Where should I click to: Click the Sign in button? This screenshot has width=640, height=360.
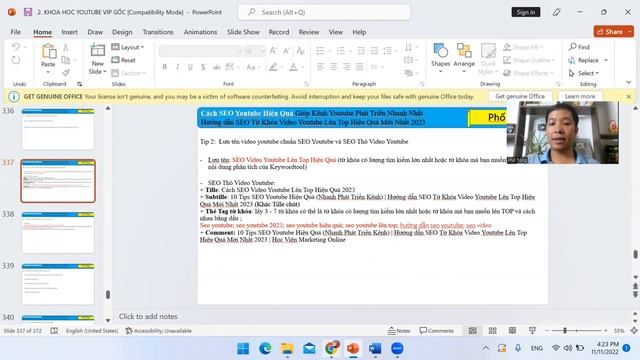pos(526,12)
